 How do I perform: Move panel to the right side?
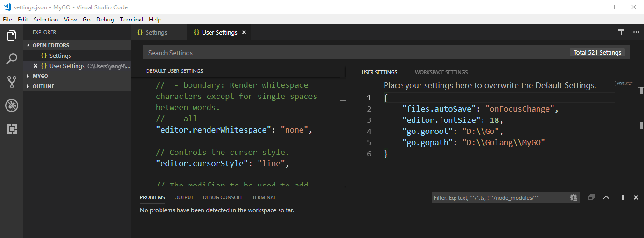coord(621,197)
